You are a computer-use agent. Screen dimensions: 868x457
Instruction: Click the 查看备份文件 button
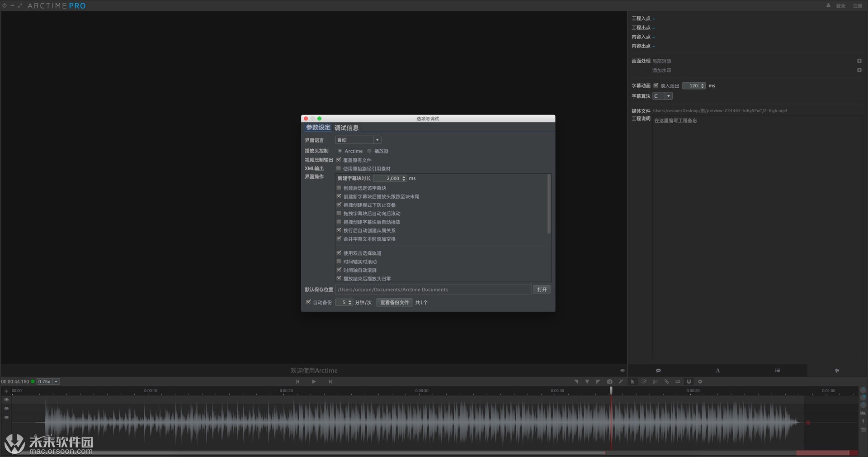click(x=394, y=303)
